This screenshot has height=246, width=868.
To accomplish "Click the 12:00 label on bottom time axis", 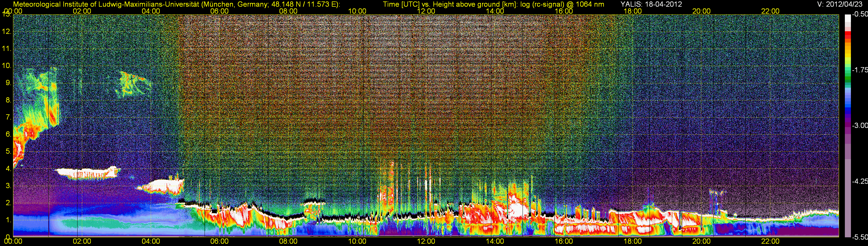I will click(426, 241).
